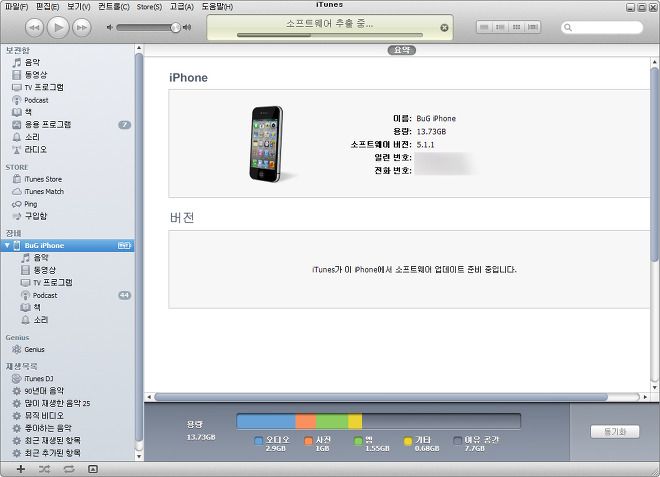Click the yellow 기타 capacity legend swatch

pyautogui.click(x=407, y=441)
